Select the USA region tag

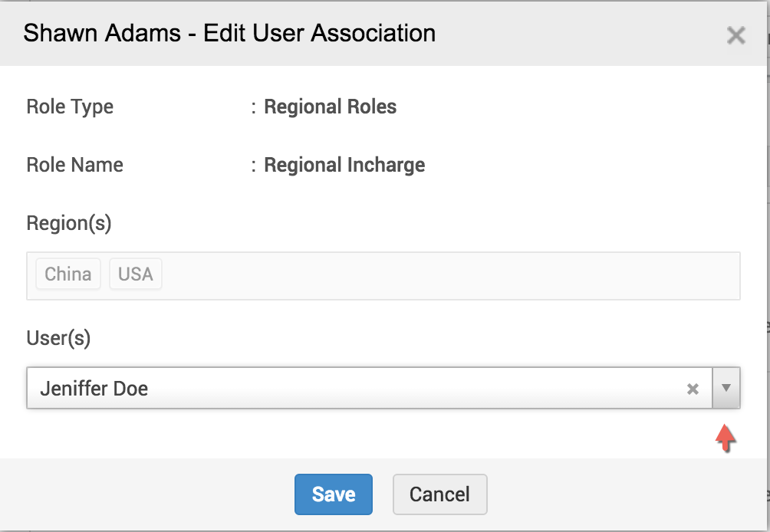136,274
